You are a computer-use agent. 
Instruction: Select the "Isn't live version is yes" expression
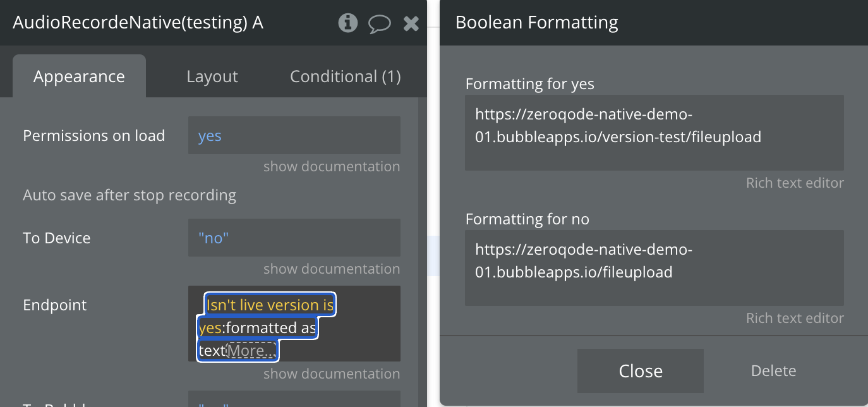(270, 305)
